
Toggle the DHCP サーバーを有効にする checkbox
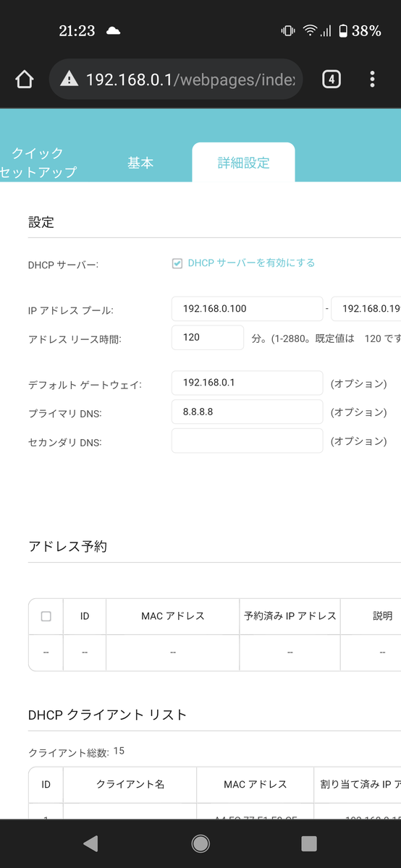coord(177,263)
